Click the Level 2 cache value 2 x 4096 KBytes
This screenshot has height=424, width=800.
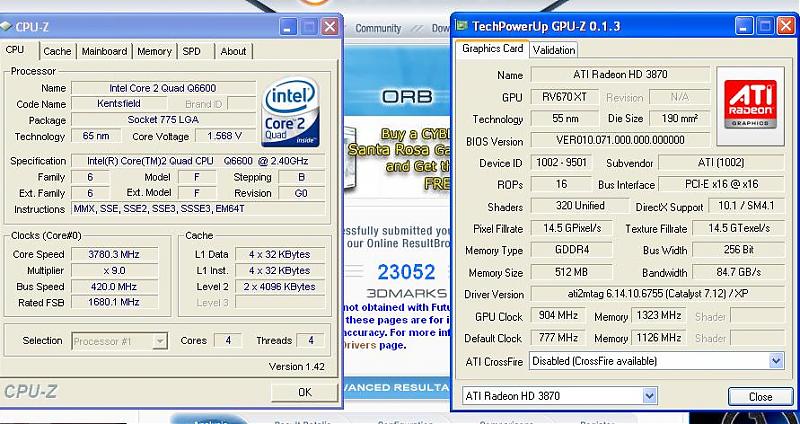click(280, 286)
